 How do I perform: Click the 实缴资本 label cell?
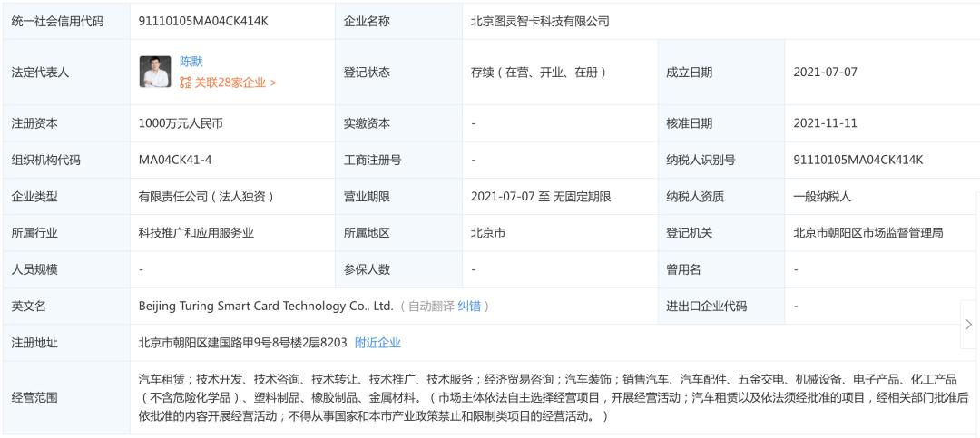(x=398, y=123)
